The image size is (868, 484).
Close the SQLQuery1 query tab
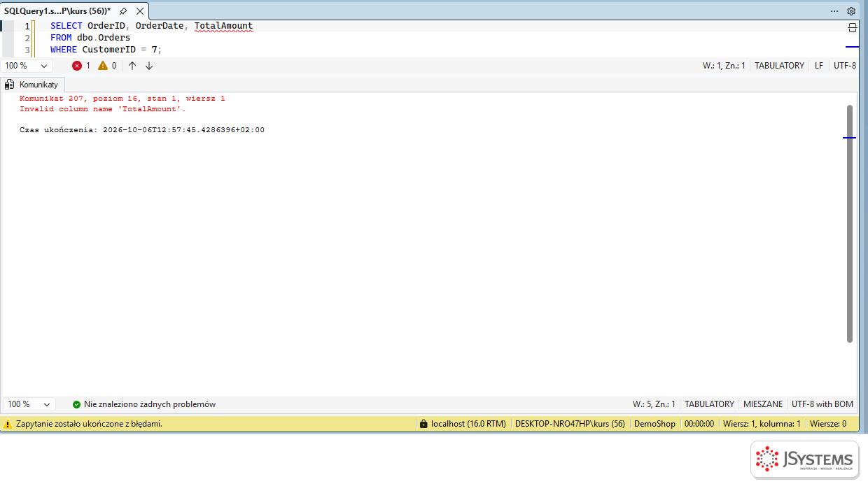pos(140,11)
